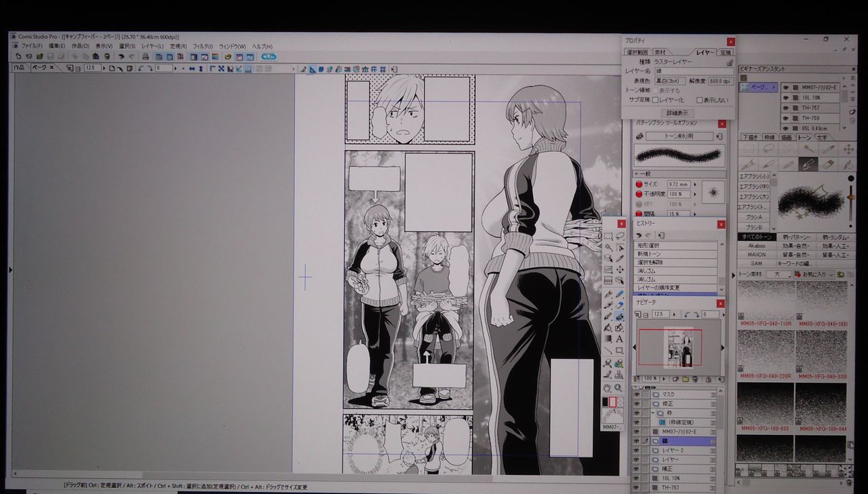
Task: Select the fill bucket tool
Action: [608, 327]
